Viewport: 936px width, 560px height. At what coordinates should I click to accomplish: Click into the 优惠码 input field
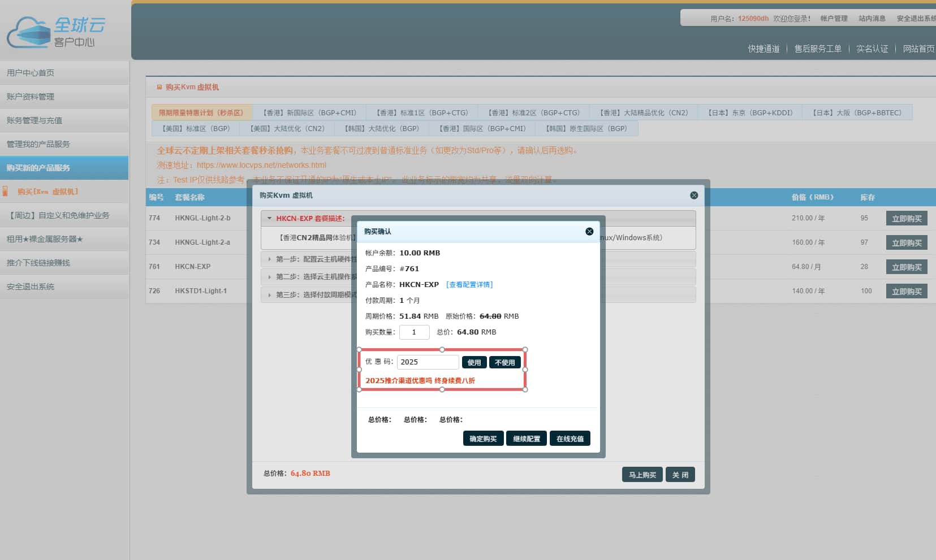coord(427,362)
